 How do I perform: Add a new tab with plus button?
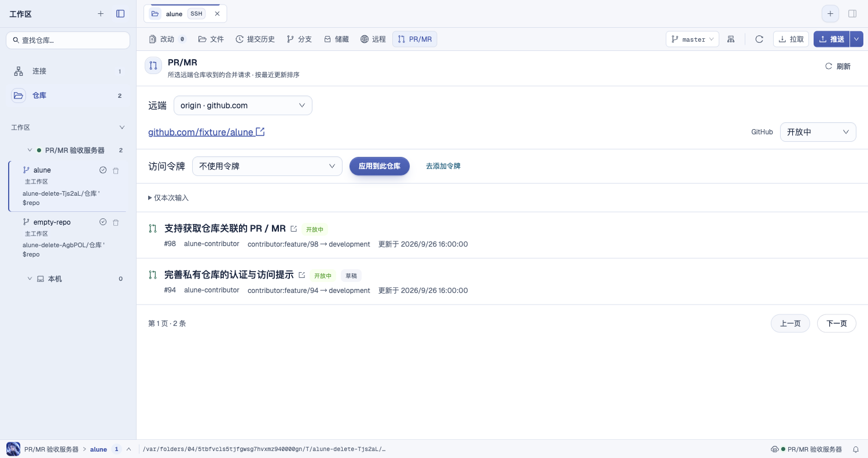pos(830,13)
